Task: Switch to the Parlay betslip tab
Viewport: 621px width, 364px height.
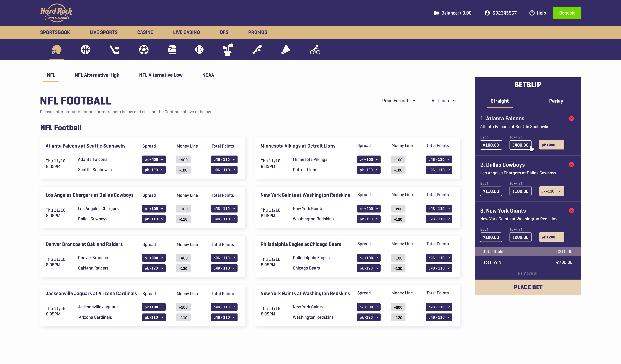Action: click(556, 101)
